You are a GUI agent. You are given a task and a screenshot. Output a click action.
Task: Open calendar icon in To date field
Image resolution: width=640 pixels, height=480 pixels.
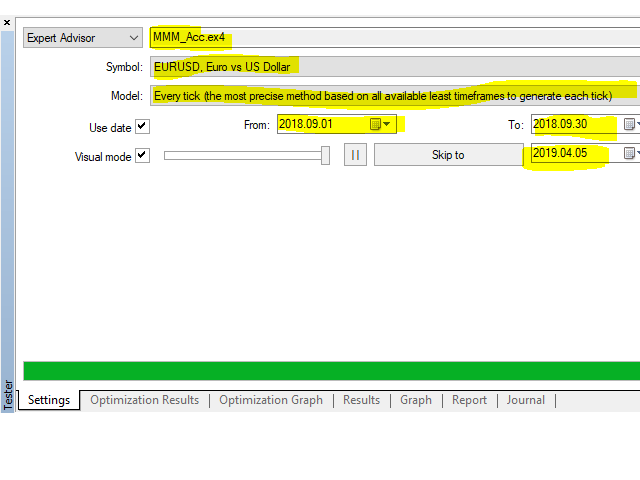tap(629, 124)
